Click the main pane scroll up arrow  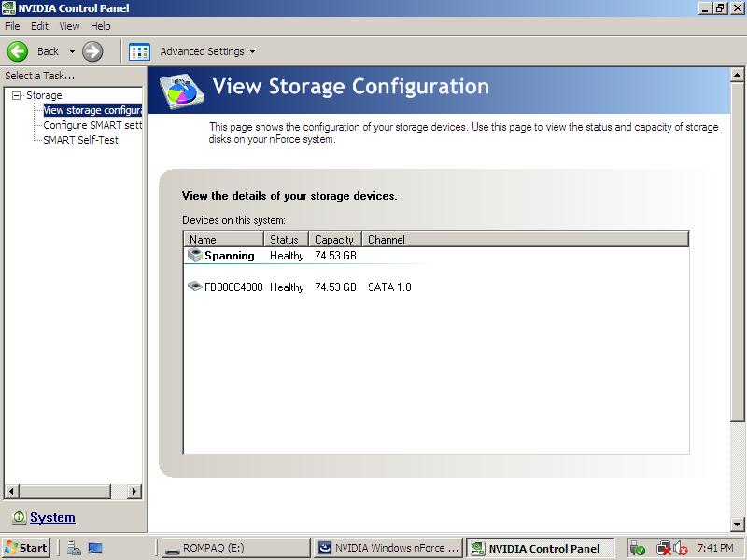click(737, 75)
